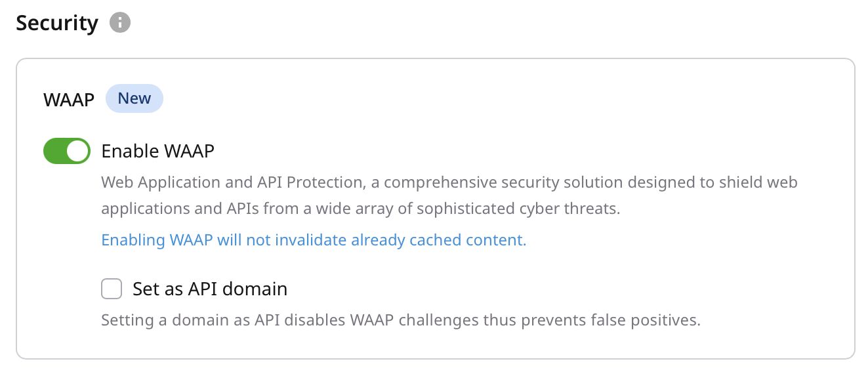Click 'Setting a domain as API' text
The height and width of the screenshot is (376, 868).
click(x=173, y=321)
